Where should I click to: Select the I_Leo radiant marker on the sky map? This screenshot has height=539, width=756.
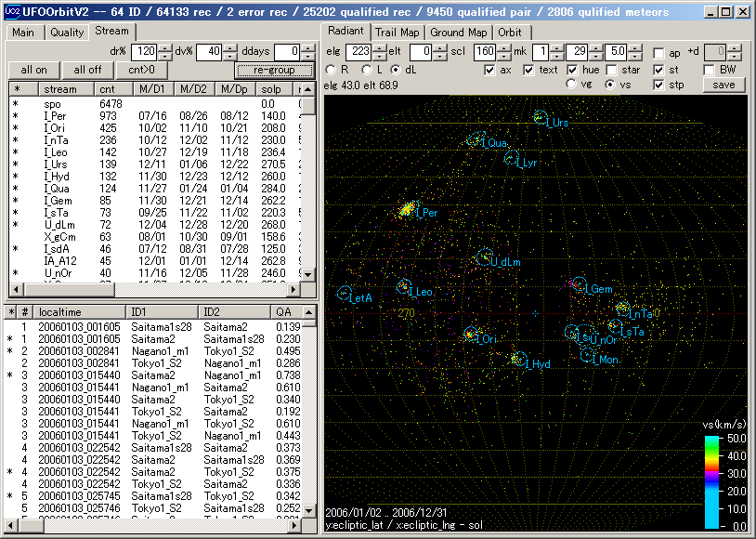pyautogui.click(x=404, y=287)
